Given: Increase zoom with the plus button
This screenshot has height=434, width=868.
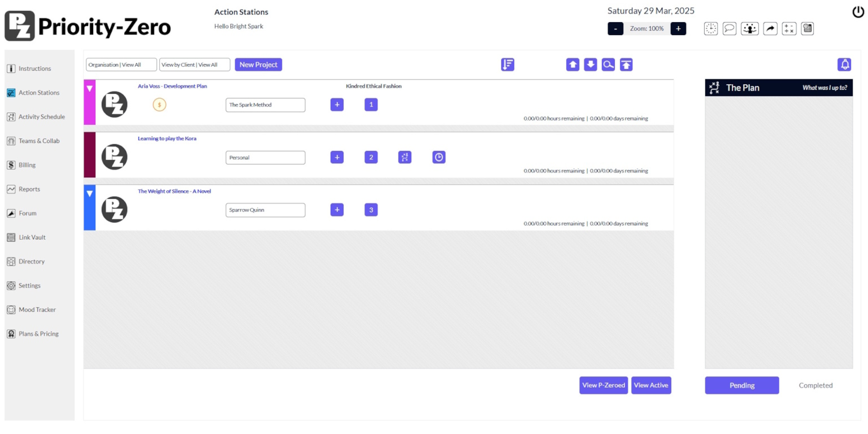Looking at the screenshot, I should (678, 28).
